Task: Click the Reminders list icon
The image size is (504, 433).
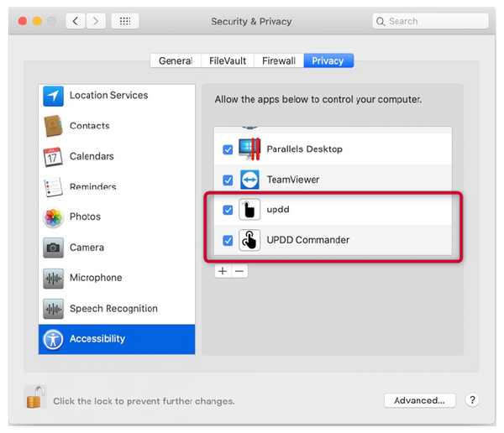Action: 53,187
